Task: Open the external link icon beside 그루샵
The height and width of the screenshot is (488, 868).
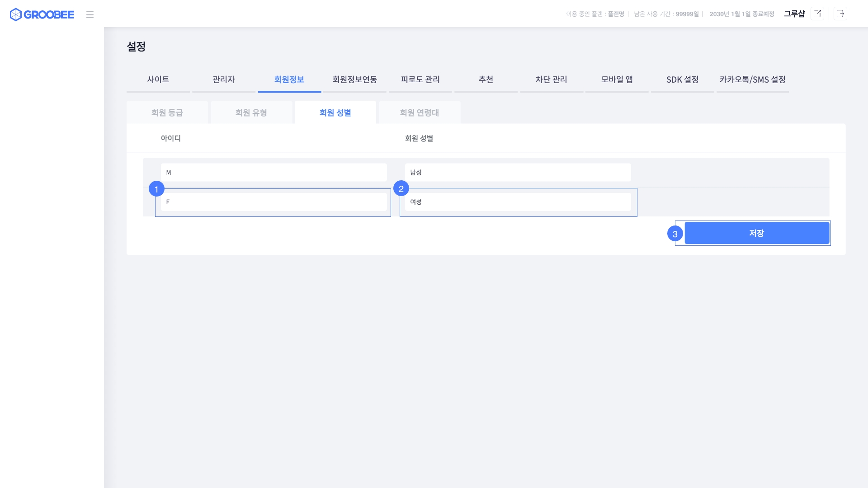Action: click(817, 14)
